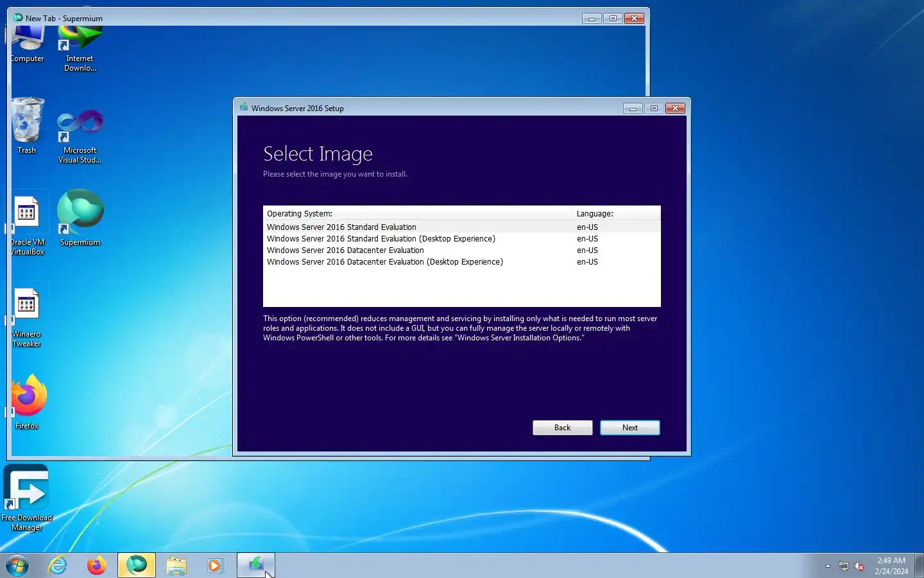
Task: Launch Firefox from the taskbar
Action: pyautogui.click(x=97, y=565)
